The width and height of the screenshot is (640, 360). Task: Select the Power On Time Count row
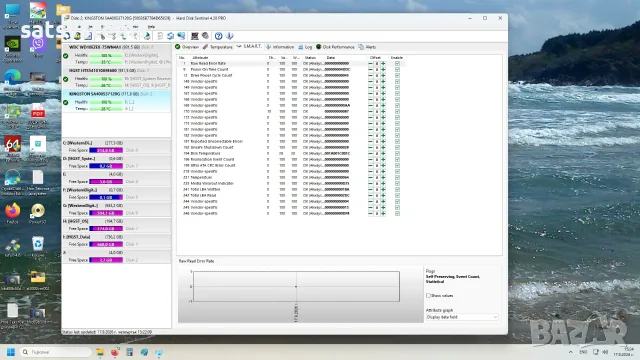point(291,70)
